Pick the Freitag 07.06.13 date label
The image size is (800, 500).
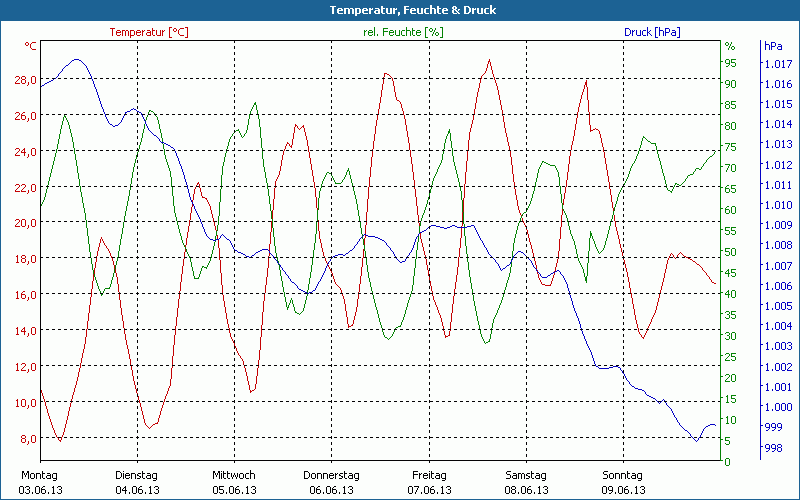click(429, 482)
